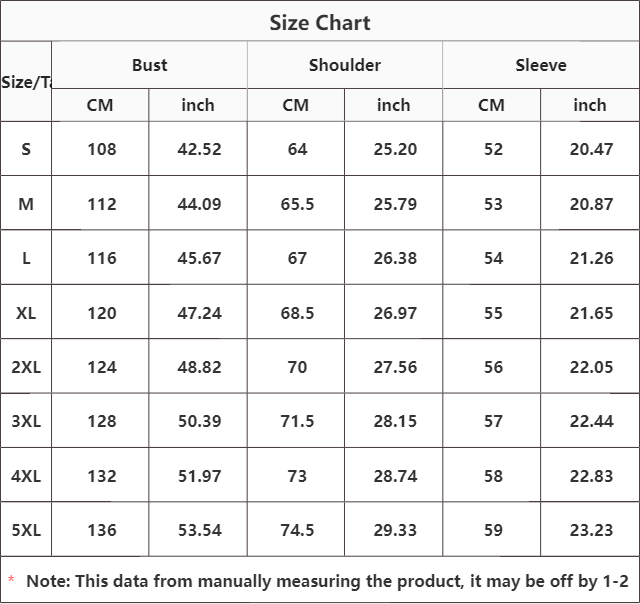The height and width of the screenshot is (604, 640).
Task: Click the 5XL size row label
Action: (x=26, y=530)
